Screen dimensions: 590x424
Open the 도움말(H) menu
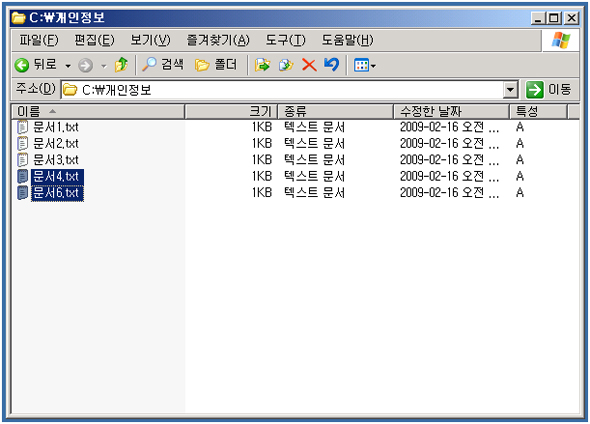347,40
